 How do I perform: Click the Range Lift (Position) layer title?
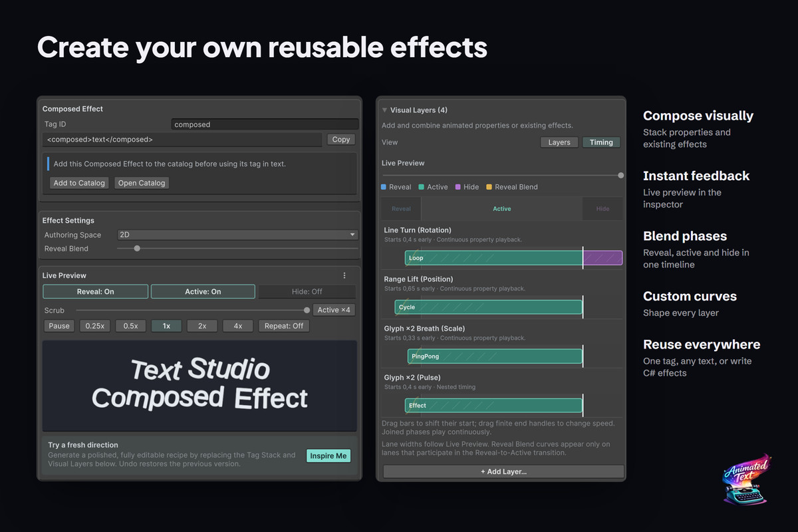point(418,279)
